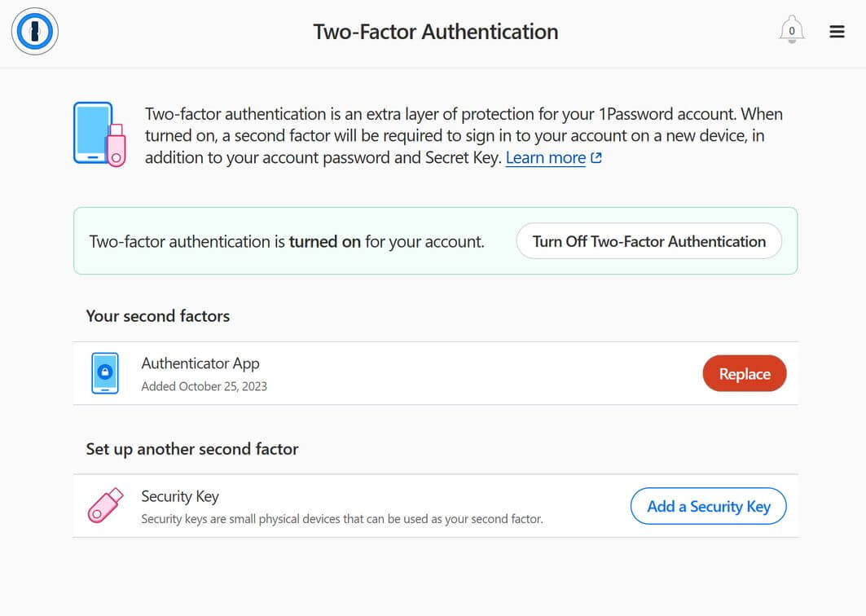
Task: Select the Authenticator App label
Action: tap(200, 363)
